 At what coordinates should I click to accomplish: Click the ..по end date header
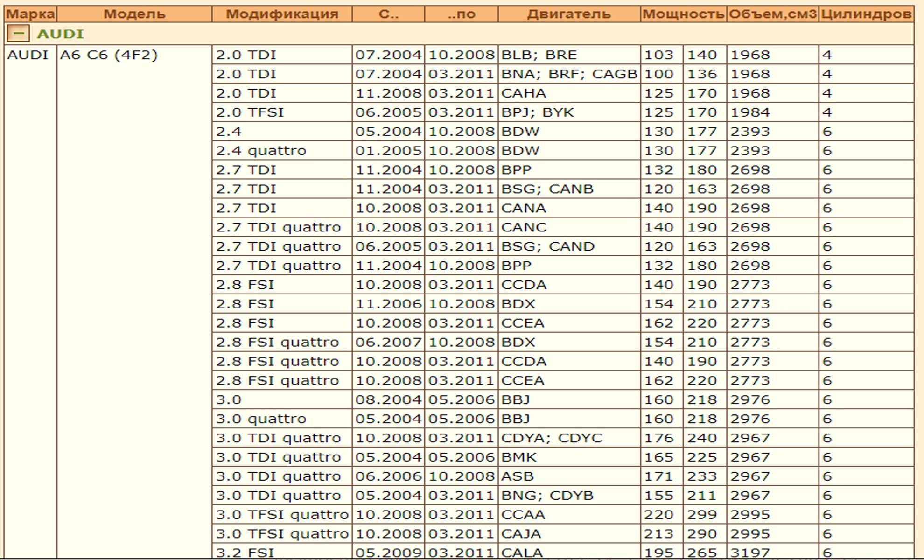[x=461, y=14]
